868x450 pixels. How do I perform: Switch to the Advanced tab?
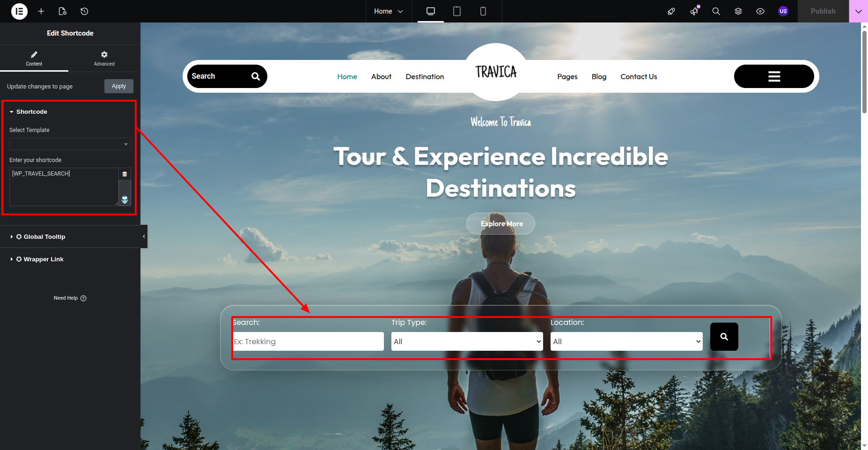(104, 59)
